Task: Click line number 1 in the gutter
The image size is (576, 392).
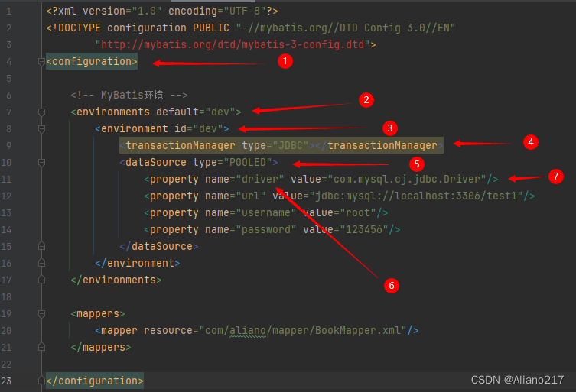Action: pos(8,11)
